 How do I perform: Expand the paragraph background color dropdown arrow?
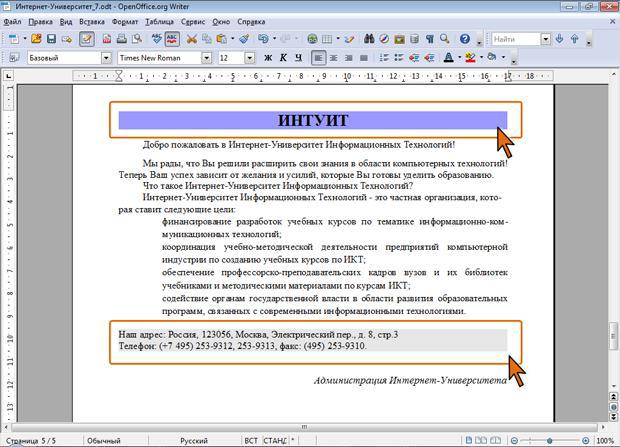click(503, 58)
